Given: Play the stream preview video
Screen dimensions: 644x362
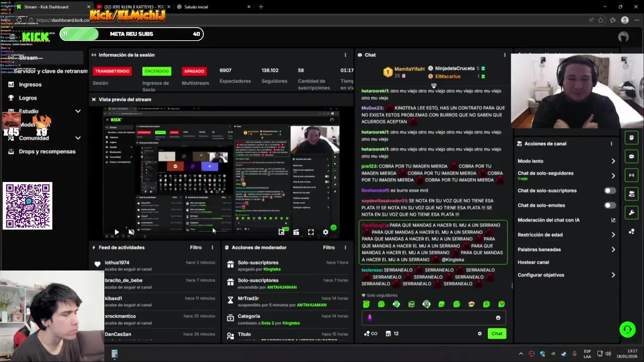Looking at the screenshot, I should tap(116, 232).
